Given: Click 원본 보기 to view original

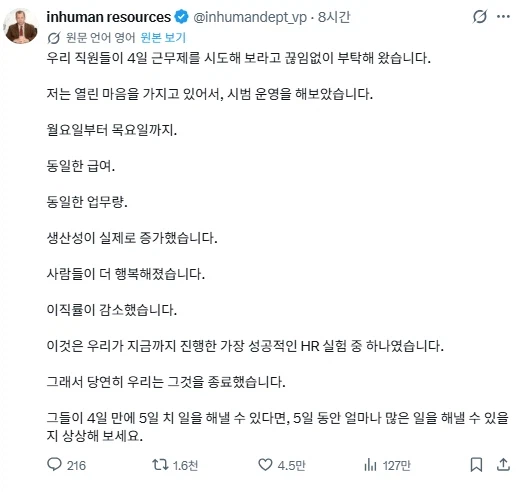Looking at the screenshot, I should (163, 38).
